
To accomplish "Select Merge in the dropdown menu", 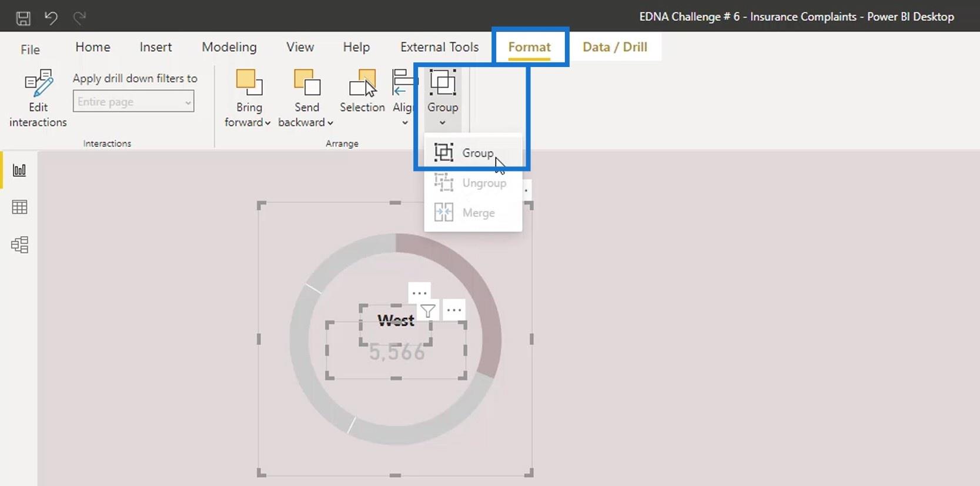I will click(473, 213).
